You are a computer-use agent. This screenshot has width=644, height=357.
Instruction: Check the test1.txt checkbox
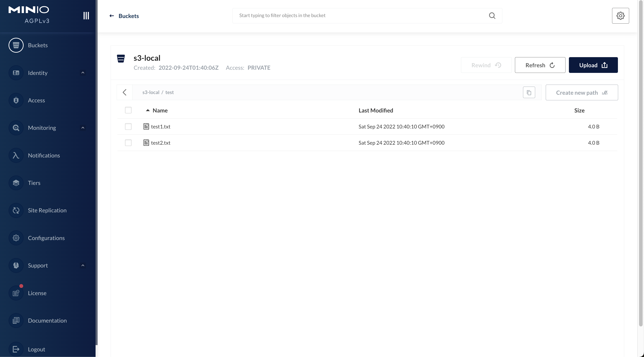point(128,127)
